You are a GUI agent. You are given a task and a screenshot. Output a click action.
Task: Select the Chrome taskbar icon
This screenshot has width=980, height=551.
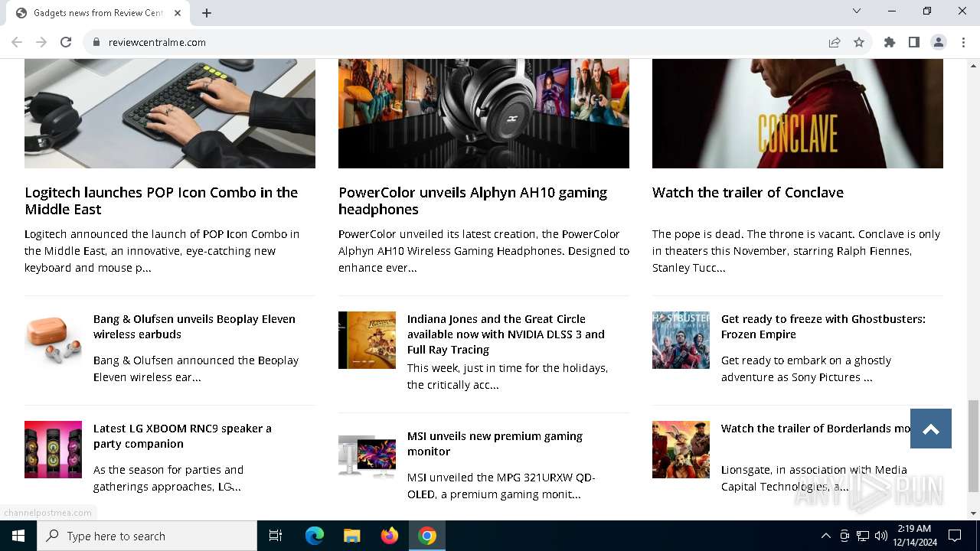[x=427, y=536]
